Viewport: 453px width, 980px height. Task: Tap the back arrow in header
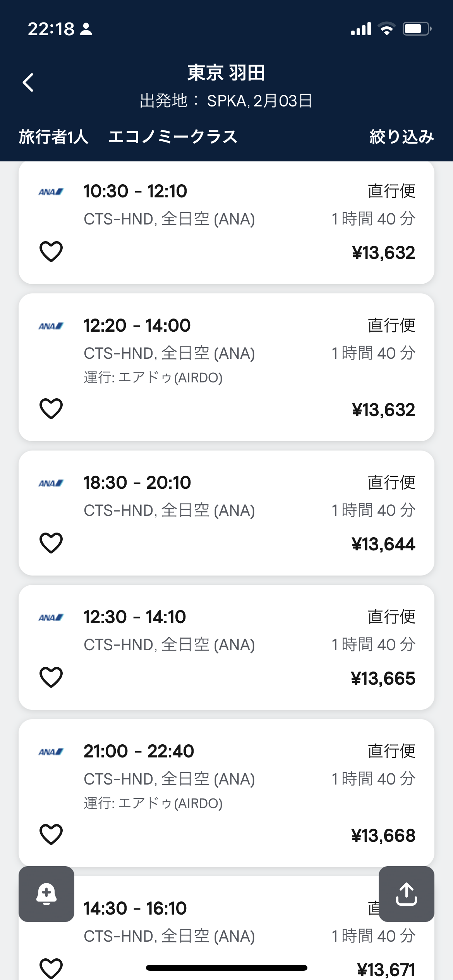click(28, 82)
